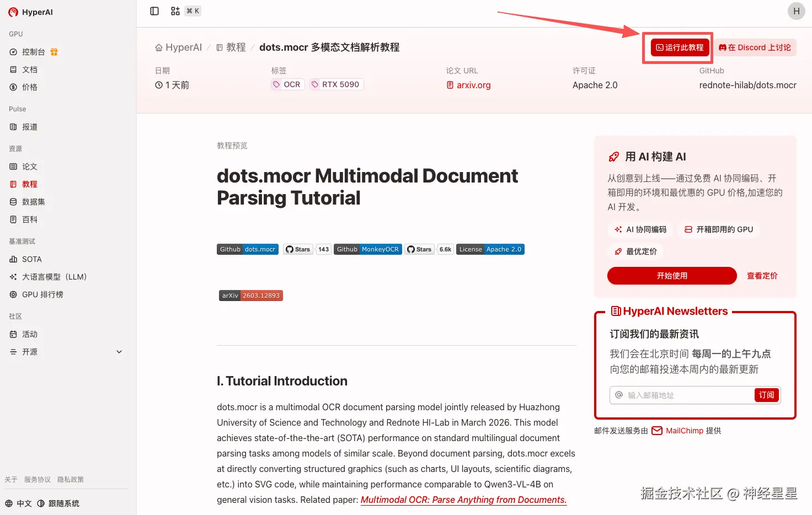Open 百科 in the sidebar
The width and height of the screenshot is (812, 515).
30,219
